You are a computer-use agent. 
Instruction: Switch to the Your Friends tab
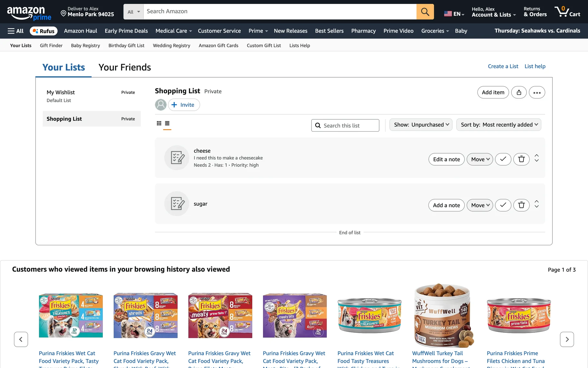[x=125, y=67]
